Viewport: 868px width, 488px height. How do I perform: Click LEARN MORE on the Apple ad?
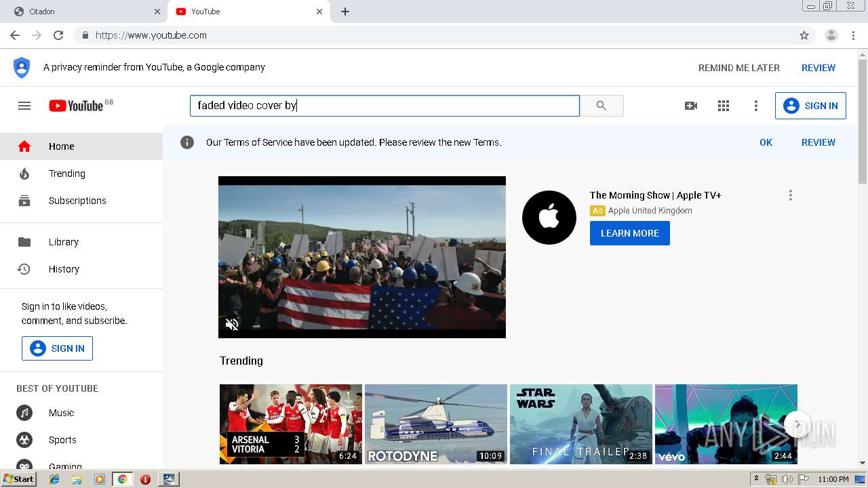click(630, 233)
